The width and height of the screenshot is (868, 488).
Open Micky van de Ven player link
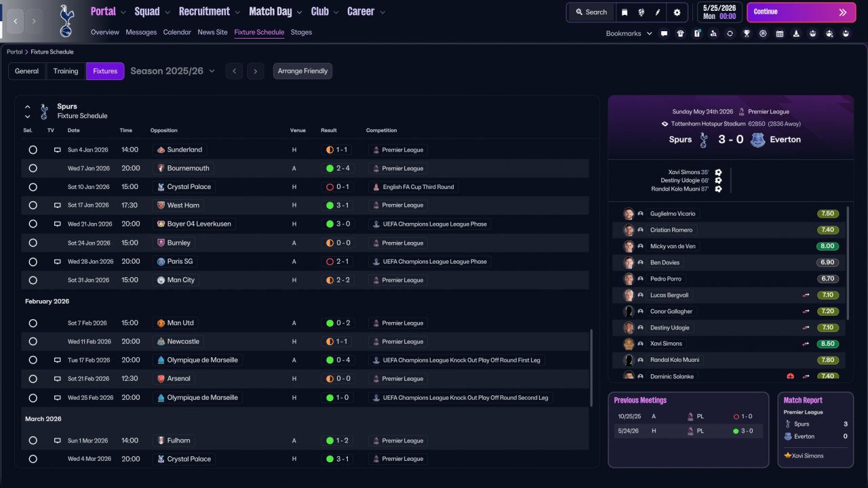(673, 246)
